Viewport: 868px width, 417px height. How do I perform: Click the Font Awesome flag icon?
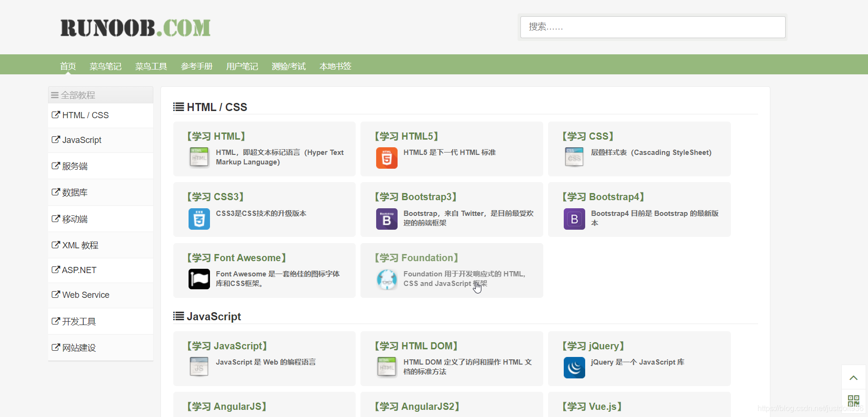pos(199,279)
